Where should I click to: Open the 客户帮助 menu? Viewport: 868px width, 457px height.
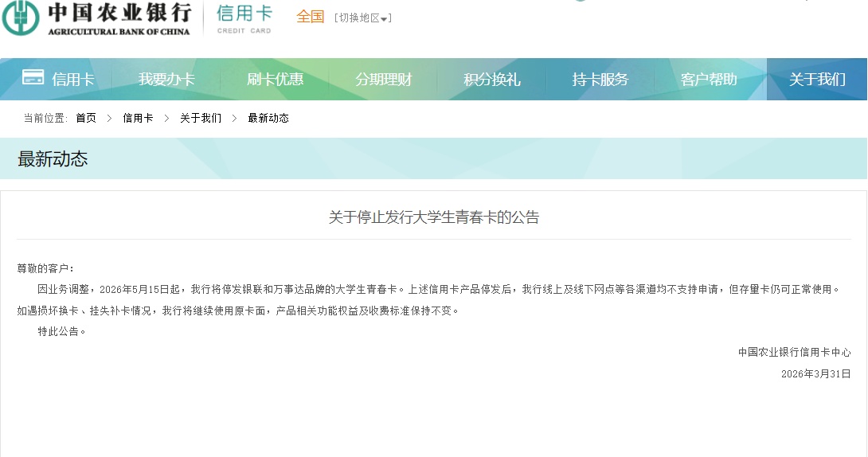[709, 80]
